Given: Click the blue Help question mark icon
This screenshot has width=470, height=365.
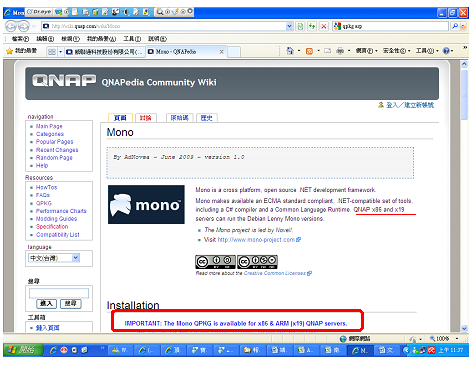Looking at the screenshot, I should coord(446,51).
